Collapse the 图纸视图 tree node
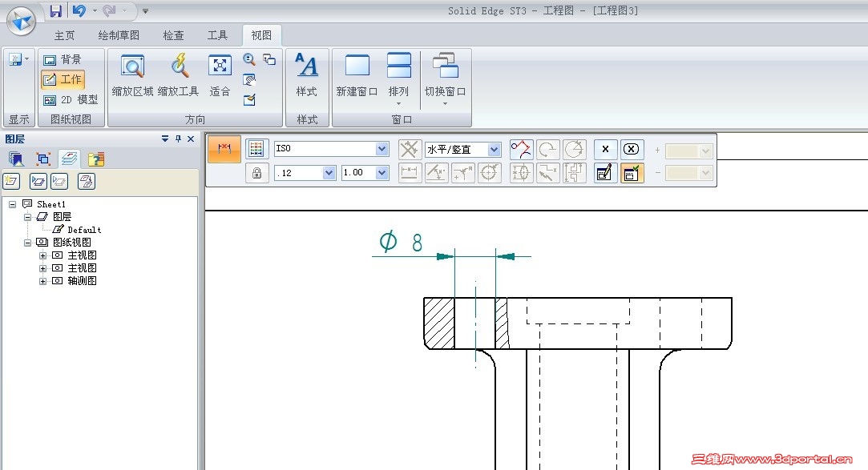This screenshot has height=470, width=868. 27,243
